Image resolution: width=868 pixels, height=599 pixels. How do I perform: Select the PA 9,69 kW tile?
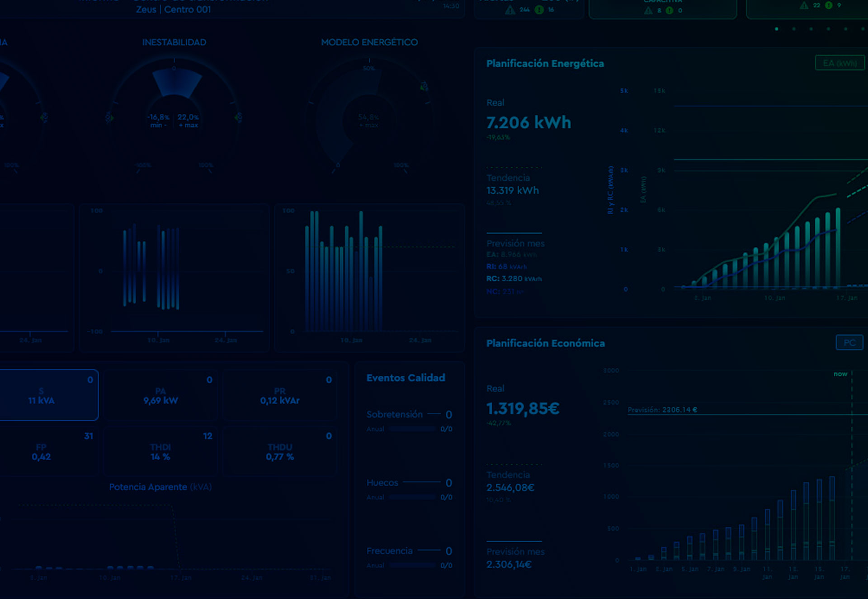pos(160,396)
